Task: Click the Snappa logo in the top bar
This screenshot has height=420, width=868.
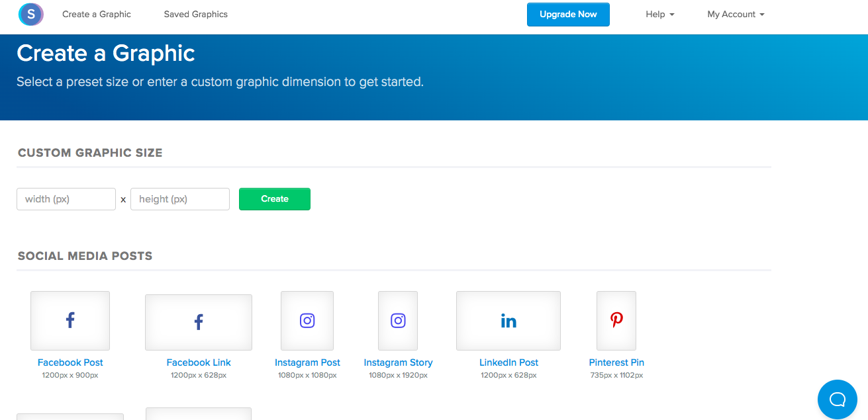Action: pos(30,14)
